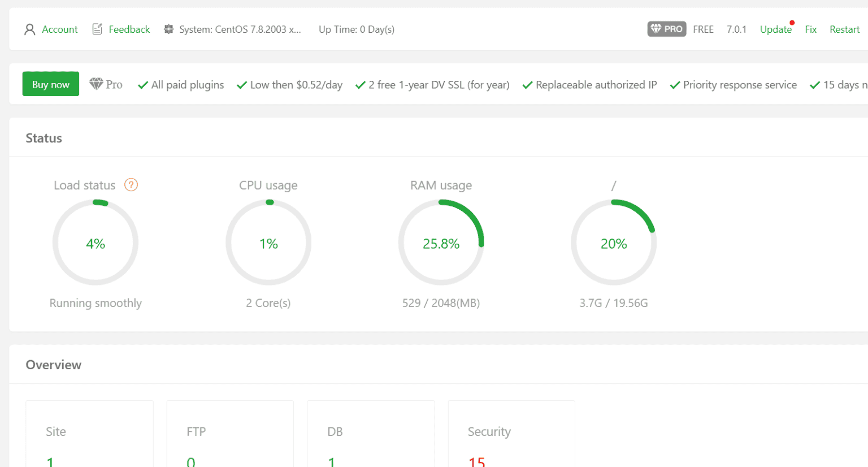This screenshot has width=868, height=467.
Task: Click the Restart link
Action: coord(844,29)
